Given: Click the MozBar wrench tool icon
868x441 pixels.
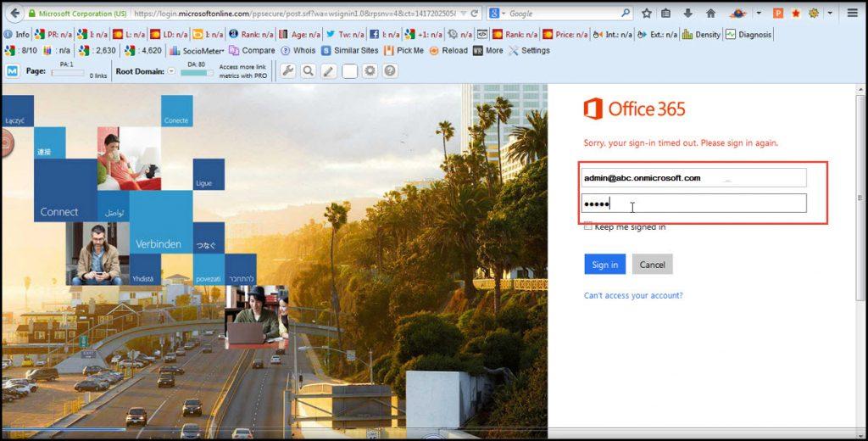Looking at the screenshot, I should 289,71.
